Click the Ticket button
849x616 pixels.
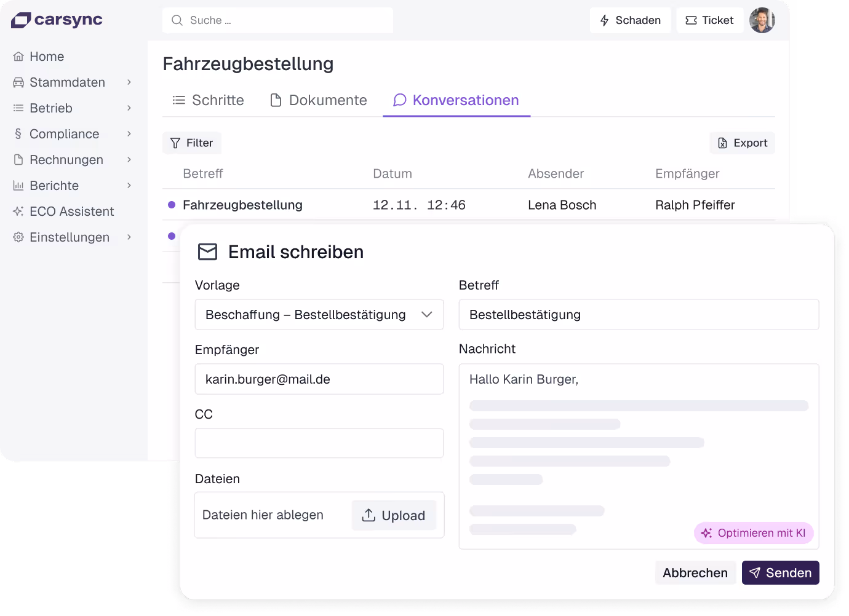pyautogui.click(x=710, y=20)
